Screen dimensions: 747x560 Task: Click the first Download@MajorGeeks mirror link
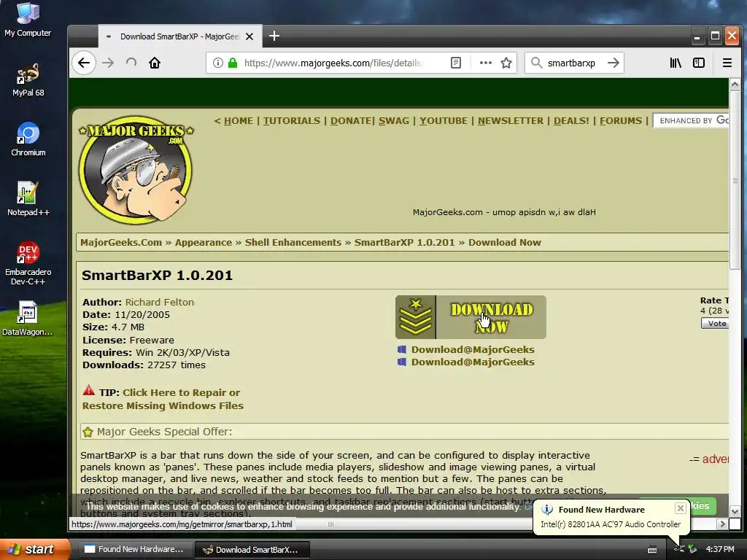click(x=473, y=349)
